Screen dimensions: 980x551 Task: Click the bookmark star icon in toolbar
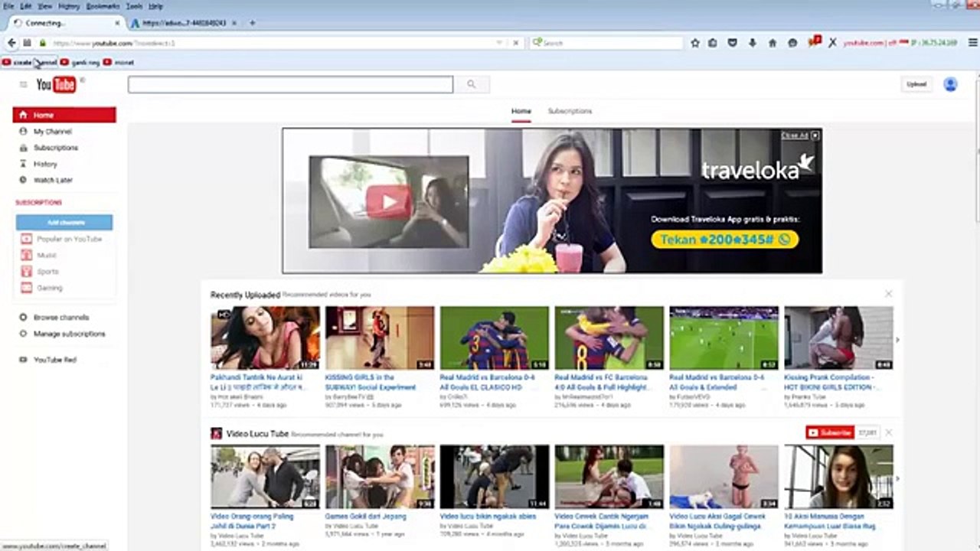[x=695, y=44]
